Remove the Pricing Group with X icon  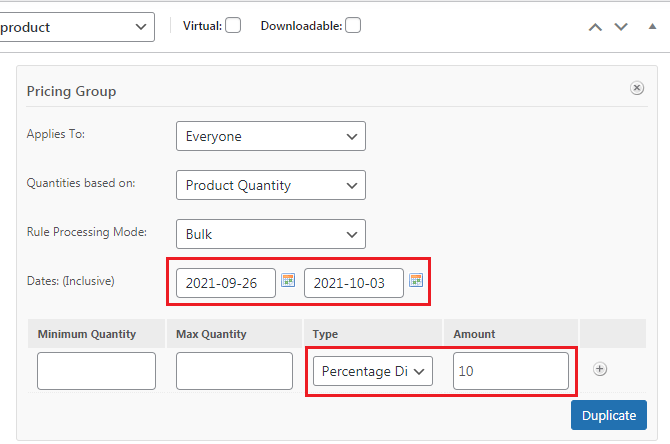click(637, 88)
